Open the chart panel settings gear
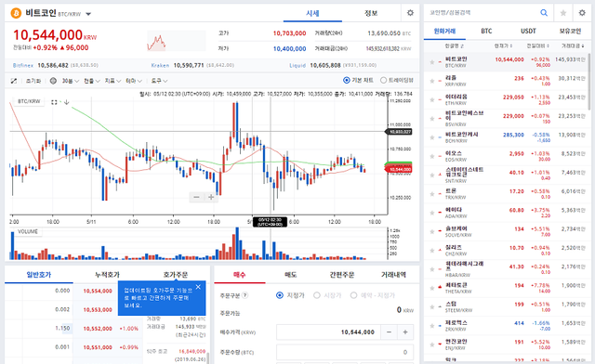595x364 pixels. coord(410,13)
